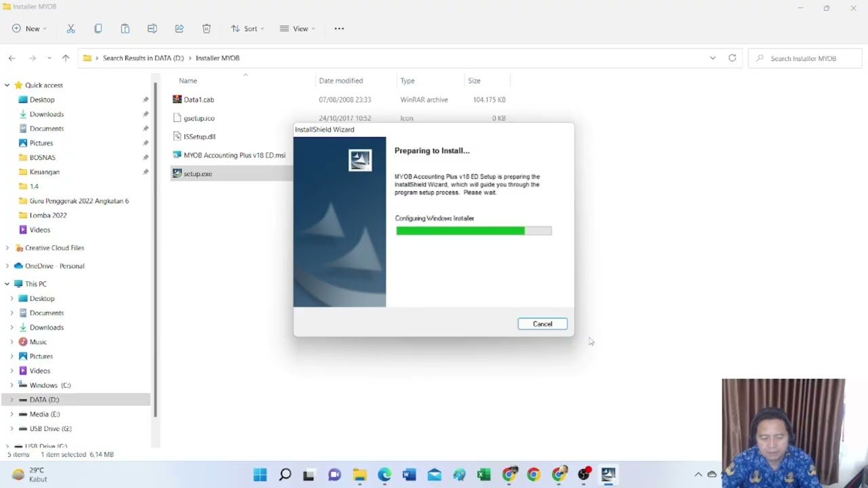Click the Copy icon in Explorer toolbar
Image resolution: width=868 pixels, height=488 pixels.
[x=98, y=28]
